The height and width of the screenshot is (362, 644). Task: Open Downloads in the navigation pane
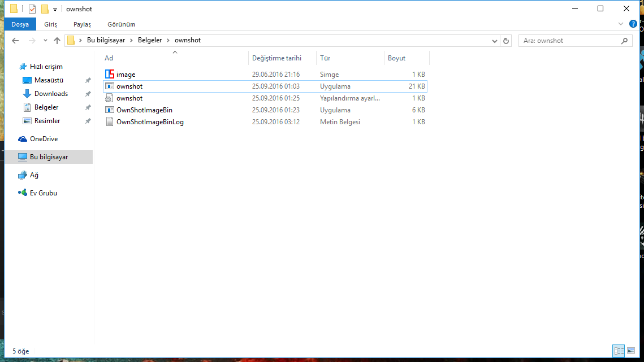[x=51, y=94]
